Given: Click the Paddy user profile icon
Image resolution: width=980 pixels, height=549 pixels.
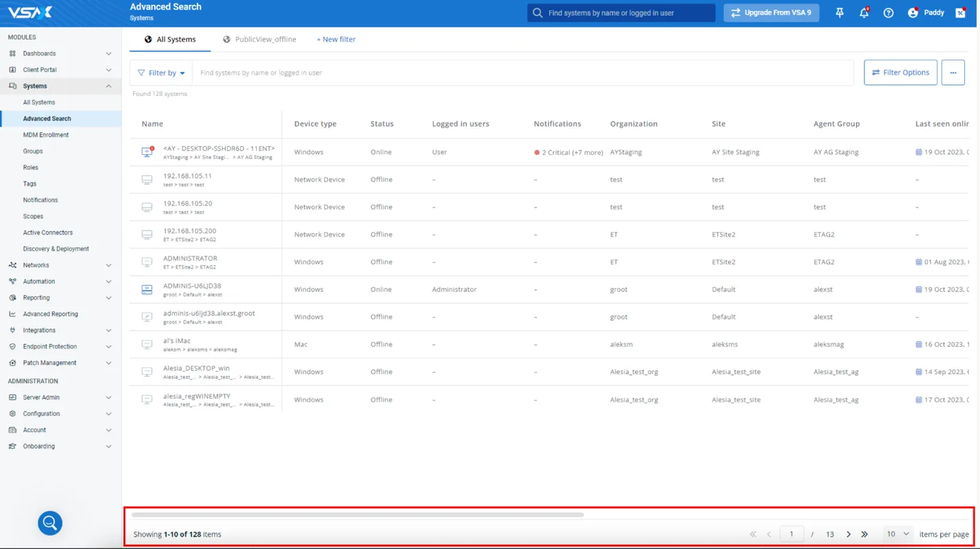Looking at the screenshot, I should point(913,13).
